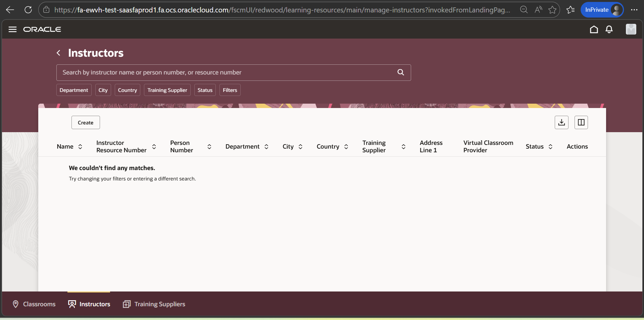Open the Filters chip
Screen dimensions: 644x320
pyautogui.click(x=230, y=90)
